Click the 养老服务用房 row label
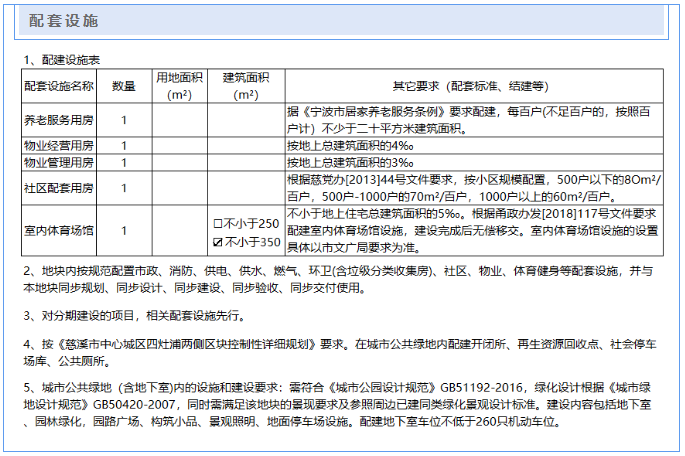 (58, 121)
